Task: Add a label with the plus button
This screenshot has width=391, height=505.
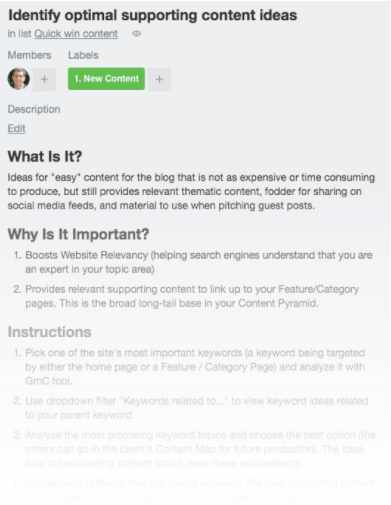Action: 159,79
